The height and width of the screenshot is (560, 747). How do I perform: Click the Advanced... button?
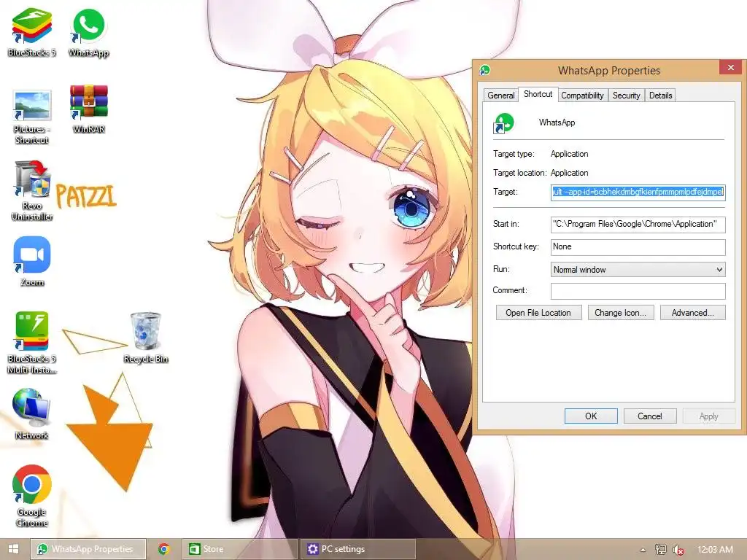693,313
